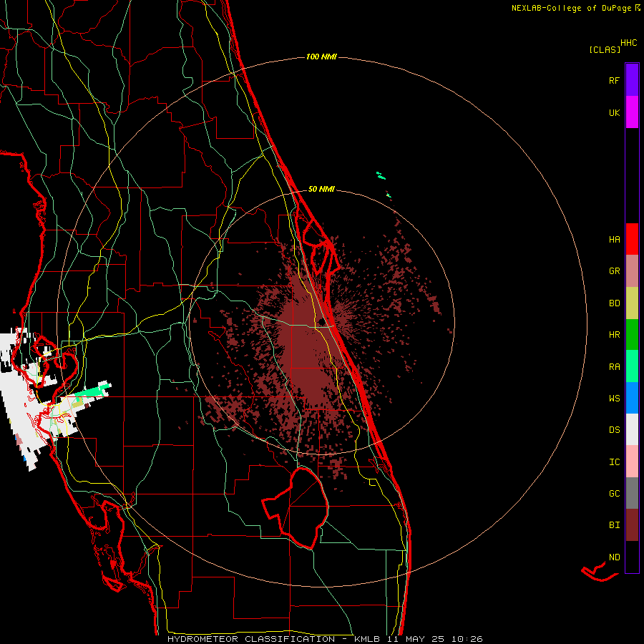Click the WS legend label
The height and width of the screenshot is (644, 644).
(x=614, y=399)
